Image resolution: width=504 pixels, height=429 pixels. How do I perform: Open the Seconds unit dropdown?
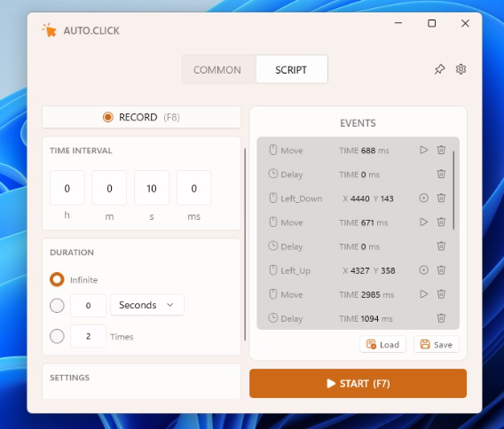coord(147,305)
